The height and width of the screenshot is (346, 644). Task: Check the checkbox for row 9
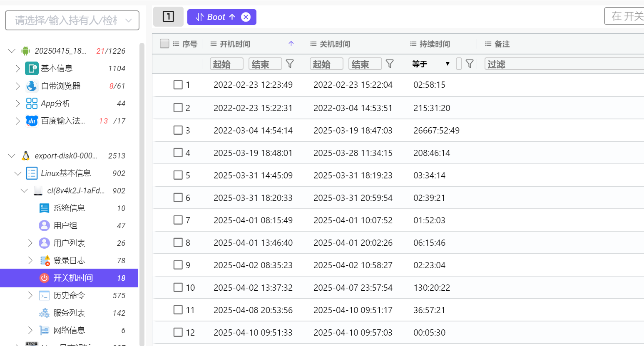tap(178, 265)
